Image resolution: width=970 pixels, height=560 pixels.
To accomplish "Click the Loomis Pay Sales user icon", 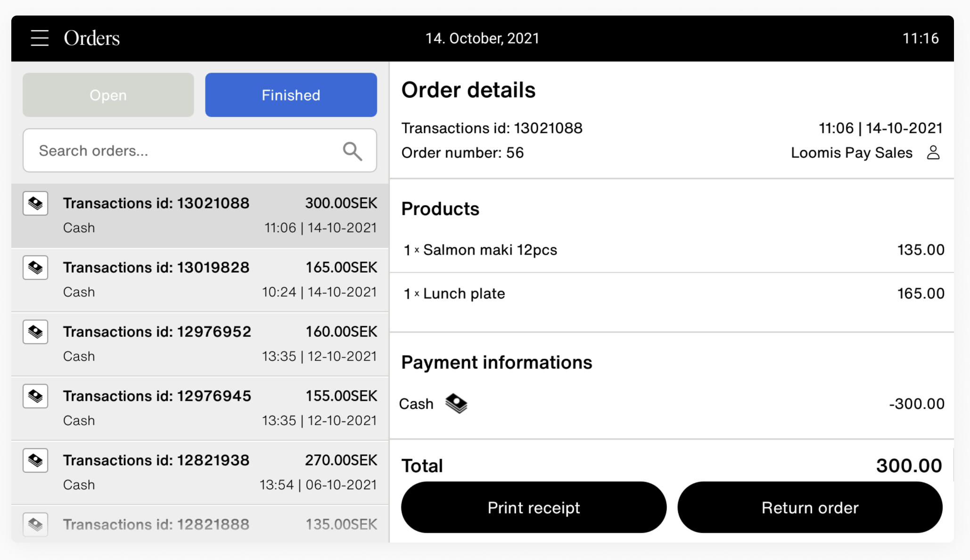I will tap(933, 153).
